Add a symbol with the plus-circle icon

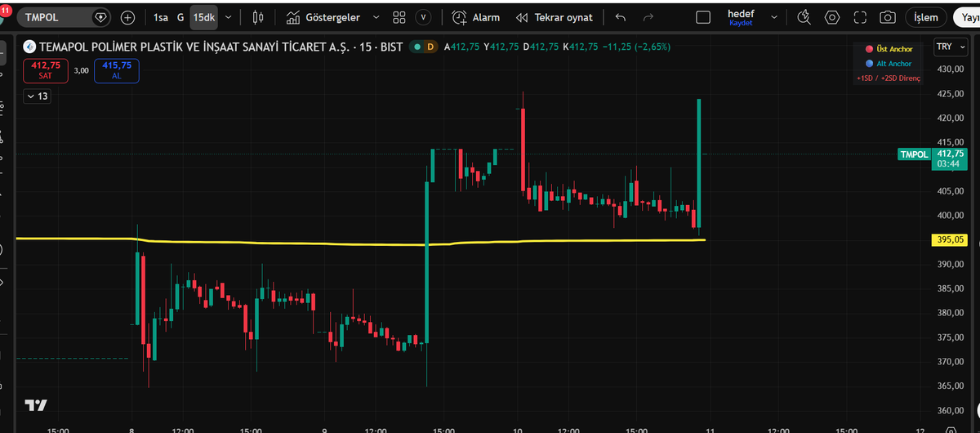coord(128,17)
